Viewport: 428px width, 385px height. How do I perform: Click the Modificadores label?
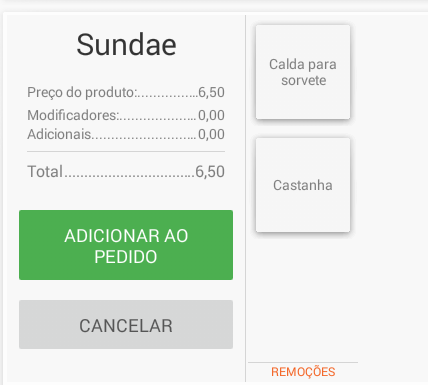(x=73, y=115)
